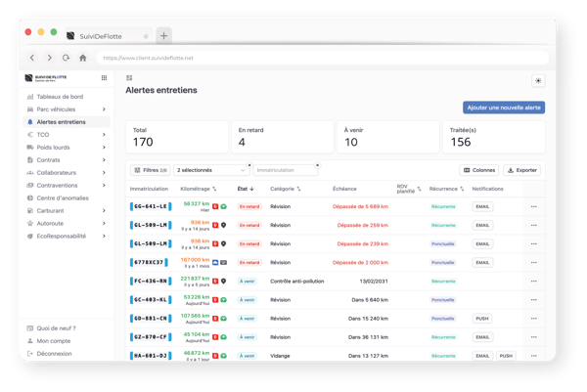Open the '2 sélectionnés' dropdown
The width and height of the screenshot is (587, 392).
pyautogui.click(x=210, y=170)
